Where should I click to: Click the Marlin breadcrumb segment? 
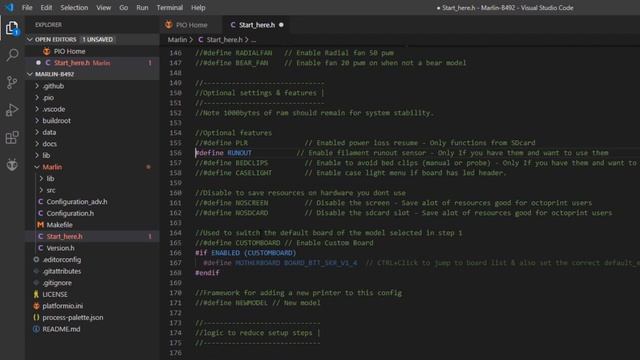[177, 40]
